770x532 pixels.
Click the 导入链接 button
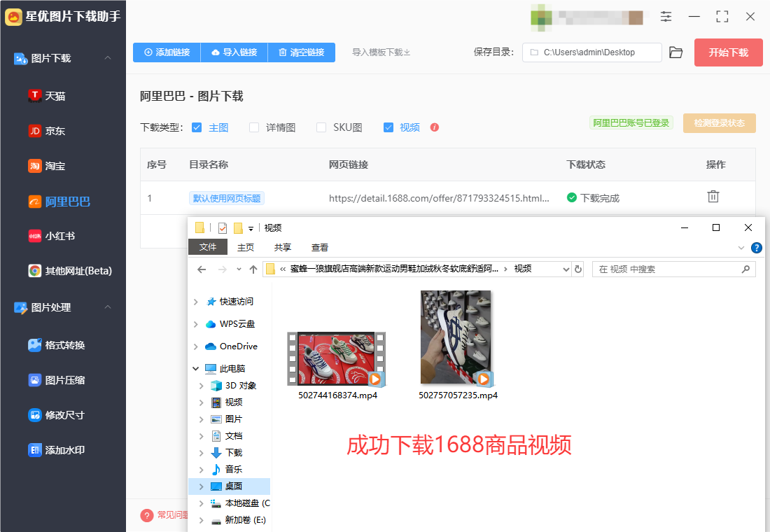pos(234,52)
